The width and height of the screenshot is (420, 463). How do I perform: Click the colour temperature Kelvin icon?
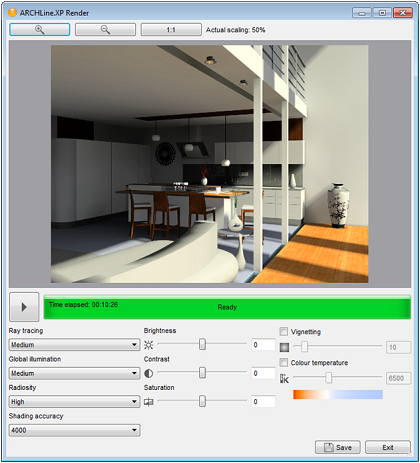284,378
